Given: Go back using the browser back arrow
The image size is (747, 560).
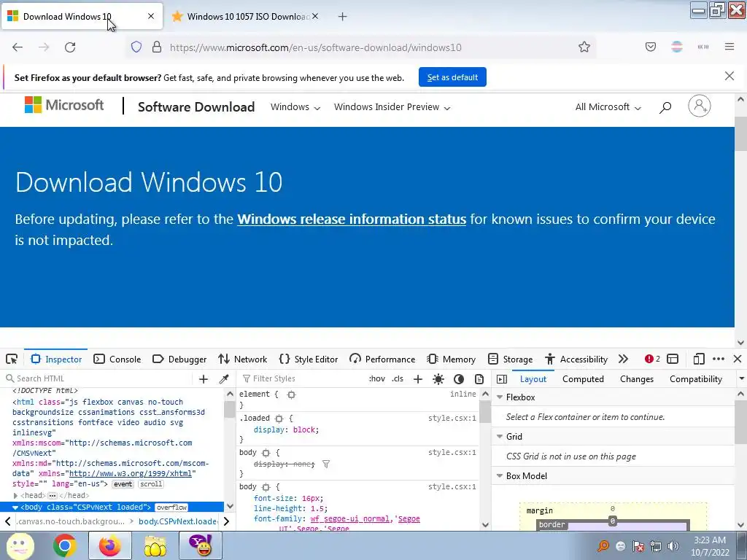Looking at the screenshot, I should [18, 47].
